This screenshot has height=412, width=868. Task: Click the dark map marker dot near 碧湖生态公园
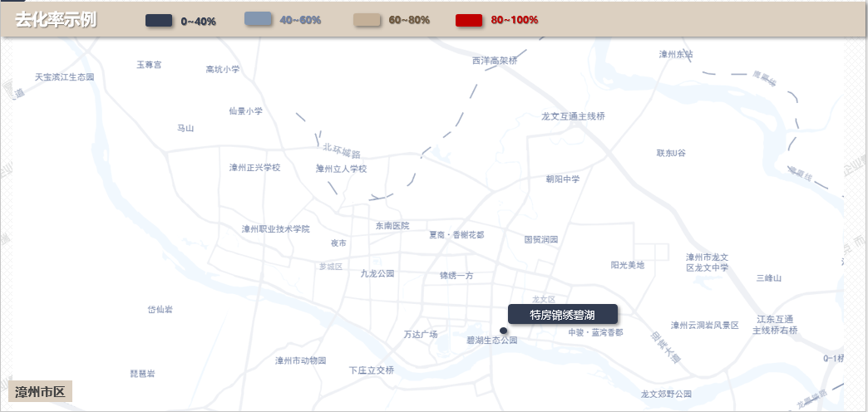click(503, 331)
